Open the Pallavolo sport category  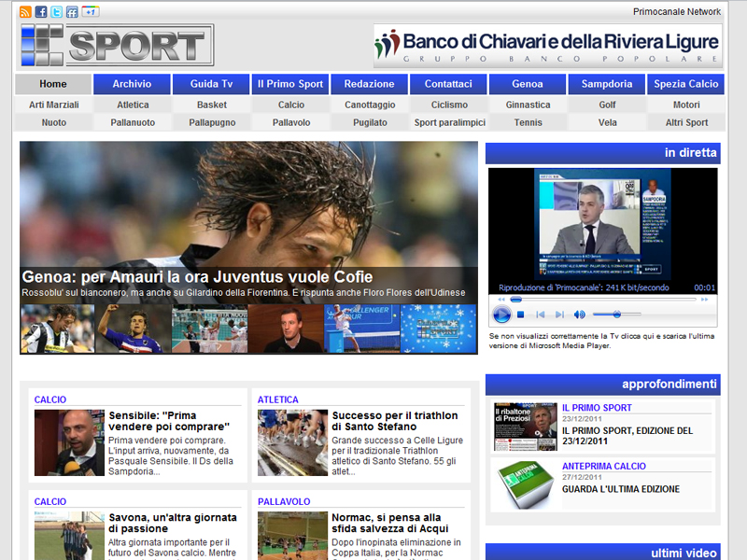point(291,122)
